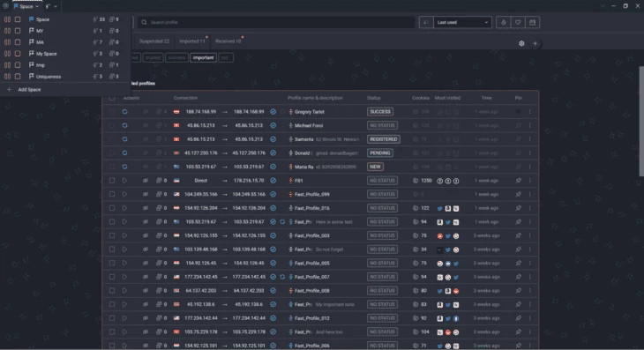Choose the MA space entry

point(40,42)
